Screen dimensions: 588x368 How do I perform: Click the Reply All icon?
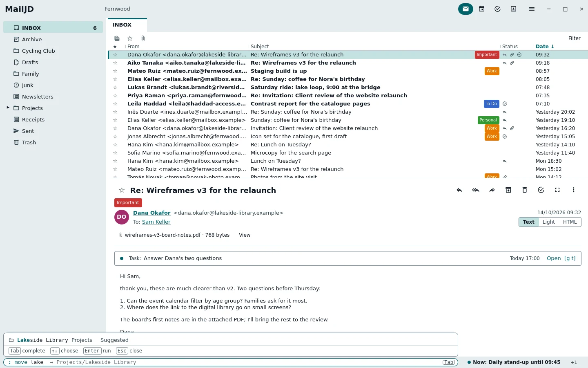(x=476, y=190)
